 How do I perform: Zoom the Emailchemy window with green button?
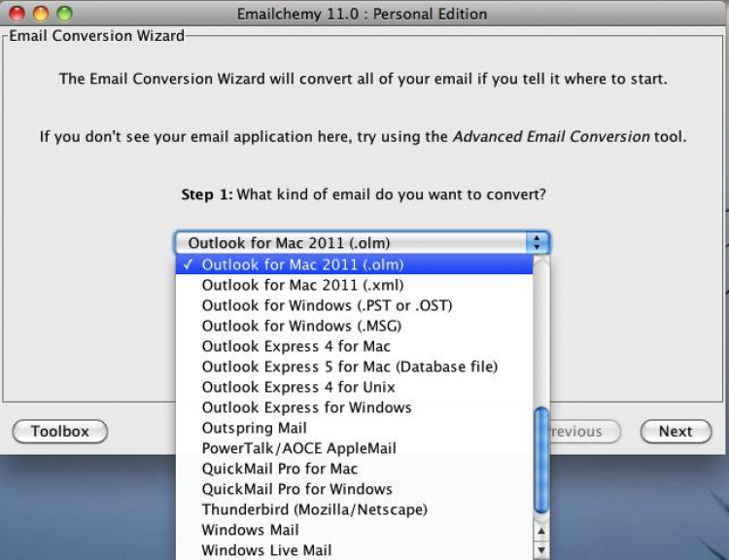tap(64, 14)
